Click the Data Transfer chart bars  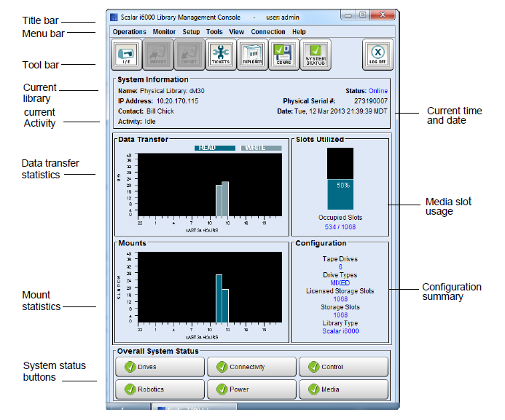[222, 199]
